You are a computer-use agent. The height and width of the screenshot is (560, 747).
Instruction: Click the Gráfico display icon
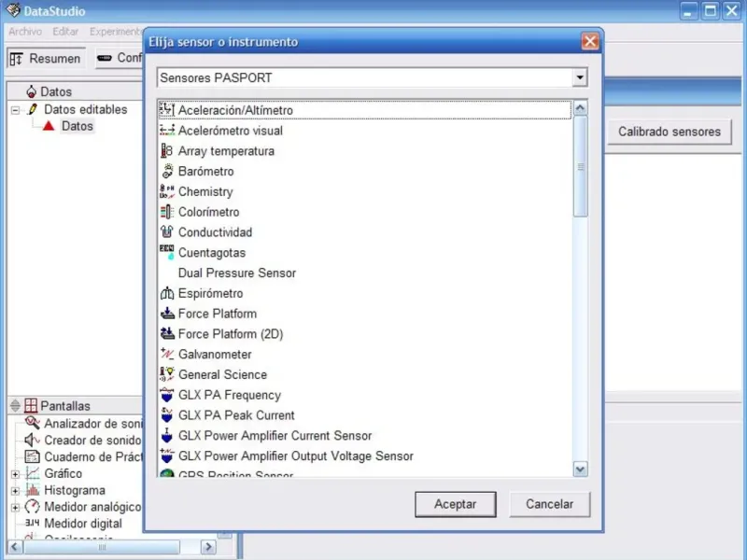(32, 473)
